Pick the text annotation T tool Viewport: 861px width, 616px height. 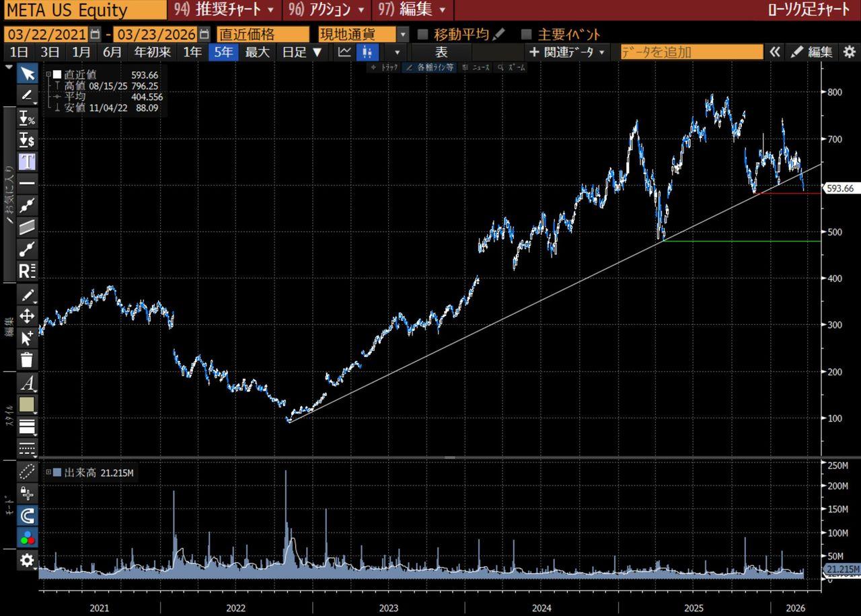pyautogui.click(x=27, y=161)
